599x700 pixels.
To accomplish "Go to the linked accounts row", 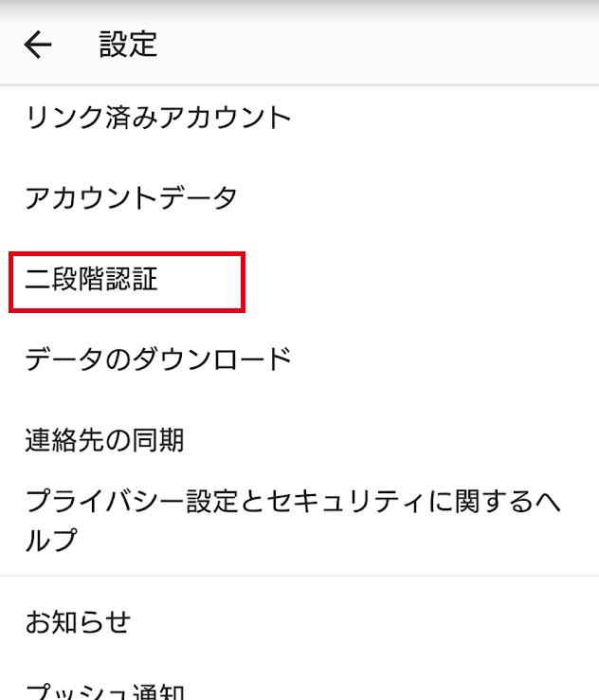I will [x=158, y=118].
